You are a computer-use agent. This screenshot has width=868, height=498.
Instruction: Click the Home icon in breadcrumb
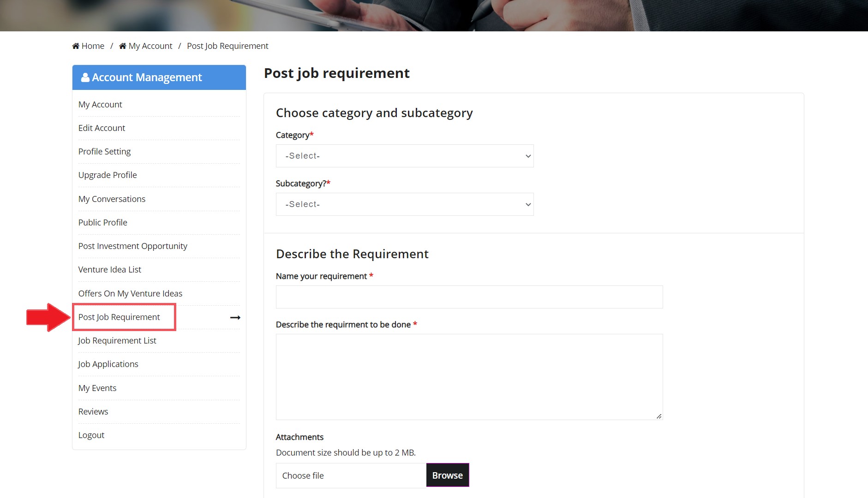(76, 46)
